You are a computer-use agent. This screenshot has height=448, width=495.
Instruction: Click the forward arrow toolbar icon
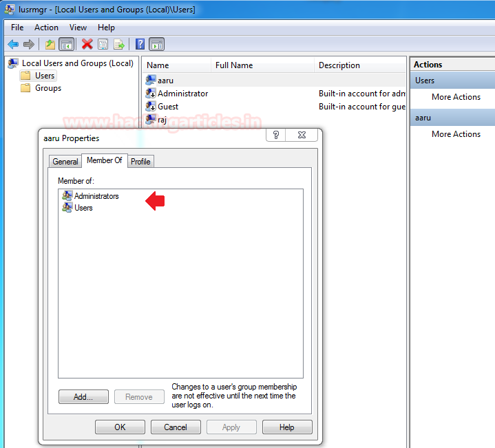tap(29, 45)
